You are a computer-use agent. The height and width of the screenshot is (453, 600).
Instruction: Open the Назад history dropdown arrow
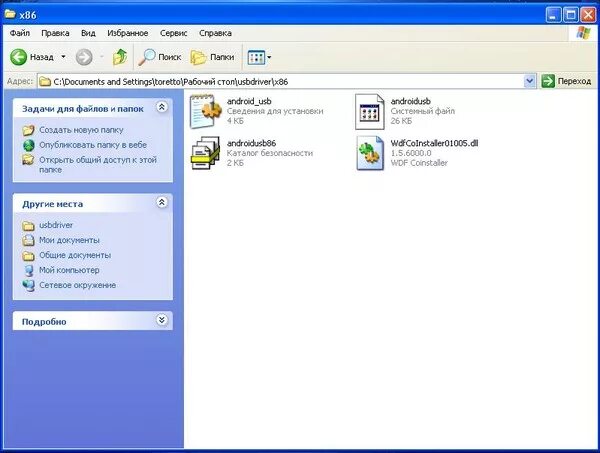(64, 57)
